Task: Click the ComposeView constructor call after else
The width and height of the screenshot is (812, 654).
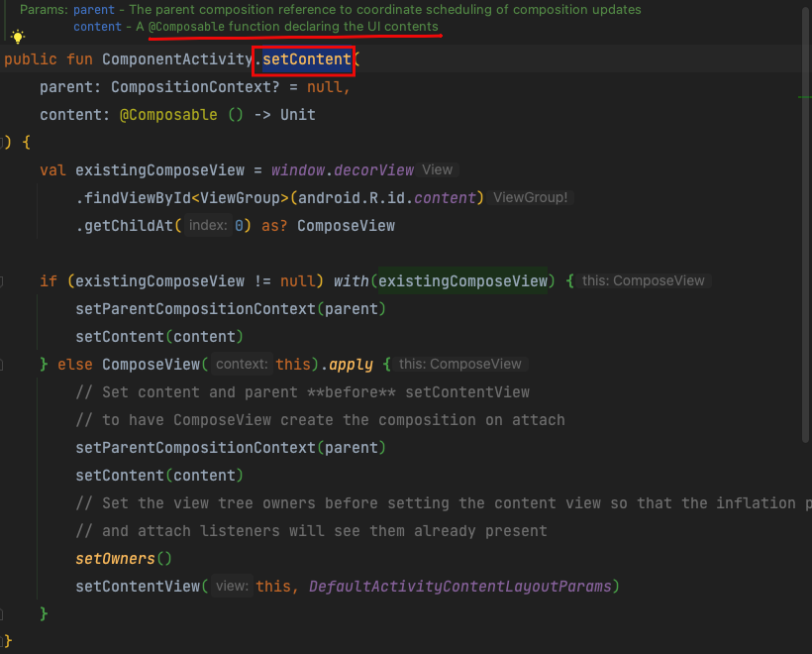Action: [x=151, y=365]
